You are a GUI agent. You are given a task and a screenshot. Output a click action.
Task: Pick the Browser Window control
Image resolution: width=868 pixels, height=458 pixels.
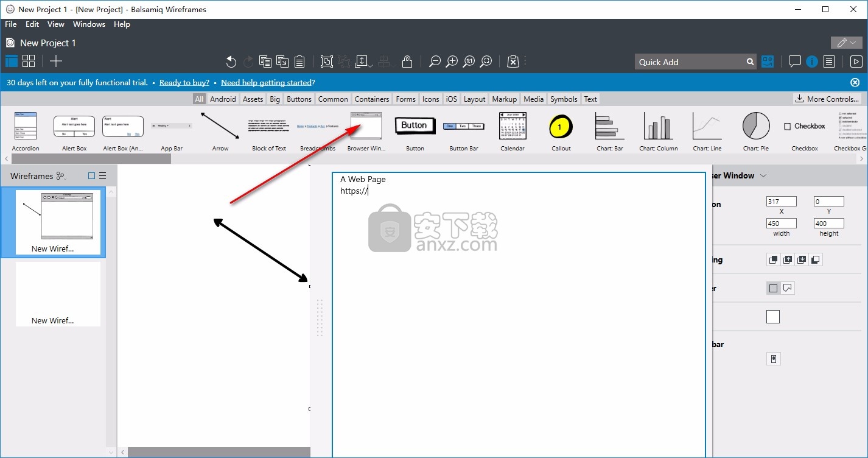[x=366, y=130]
